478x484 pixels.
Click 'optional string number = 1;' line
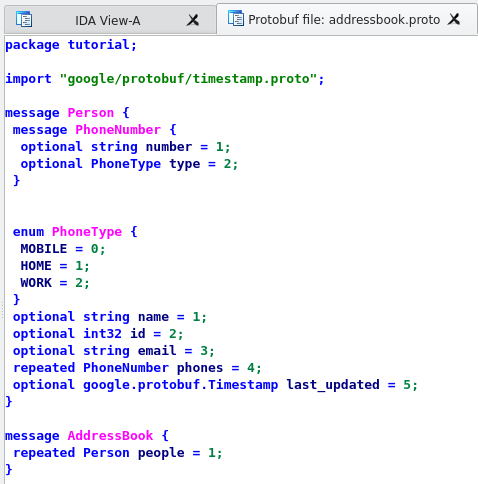[125, 147]
